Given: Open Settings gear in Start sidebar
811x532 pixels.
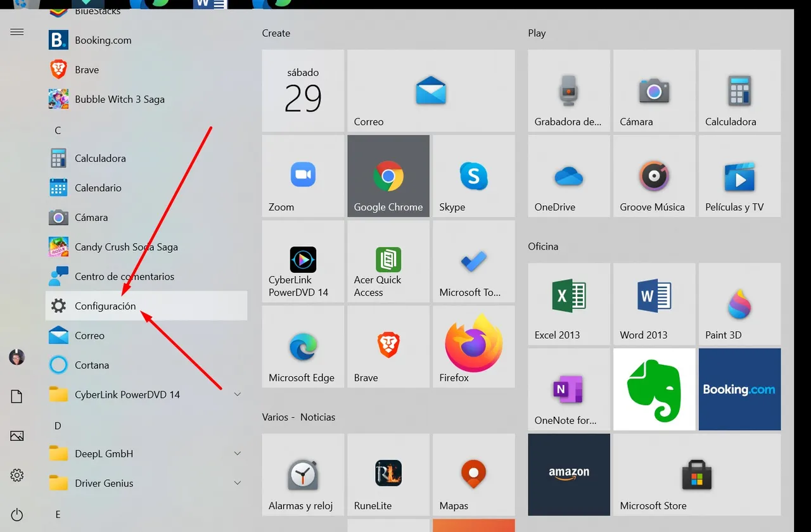Looking at the screenshot, I should 17,475.
